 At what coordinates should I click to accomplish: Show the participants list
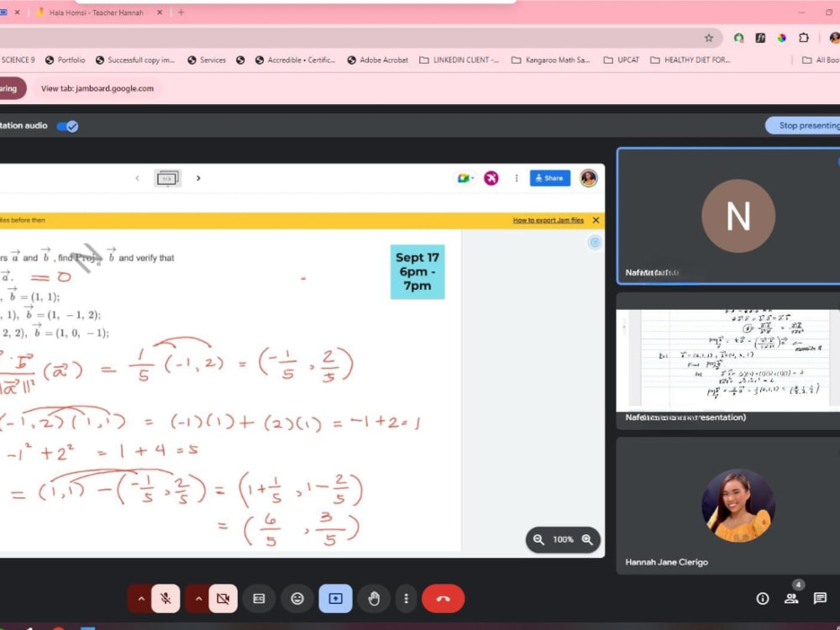pyautogui.click(x=791, y=598)
